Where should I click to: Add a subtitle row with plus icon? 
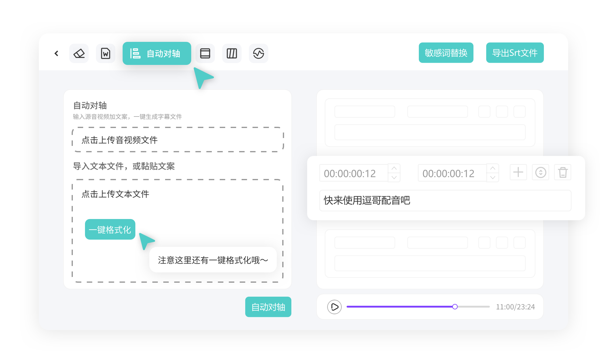(518, 172)
